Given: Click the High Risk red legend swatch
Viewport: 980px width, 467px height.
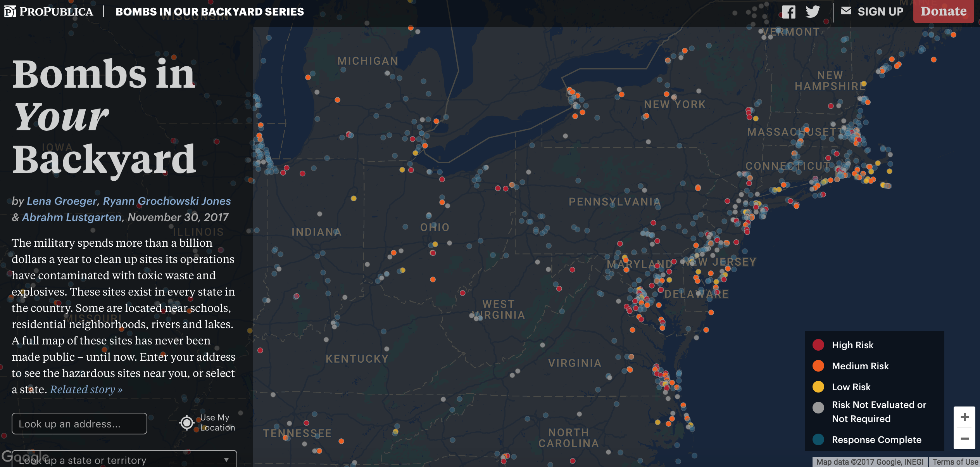Looking at the screenshot, I should (x=818, y=345).
